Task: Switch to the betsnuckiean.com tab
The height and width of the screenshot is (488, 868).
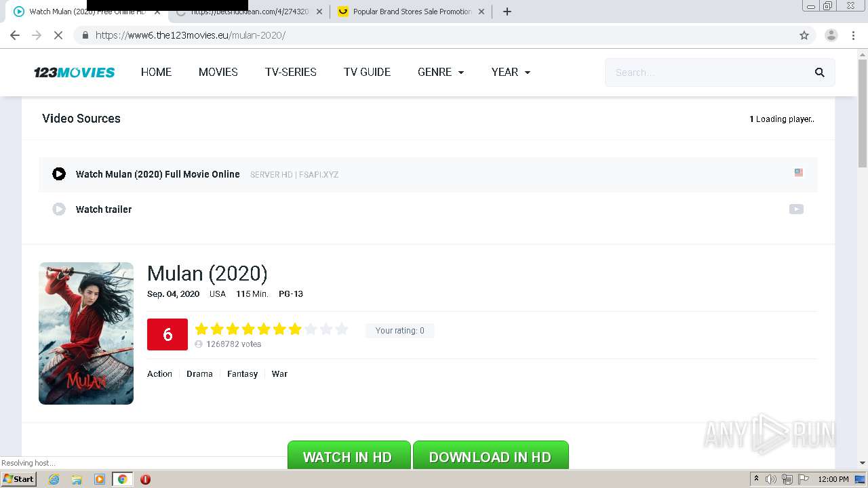Action: coord(248,12)
